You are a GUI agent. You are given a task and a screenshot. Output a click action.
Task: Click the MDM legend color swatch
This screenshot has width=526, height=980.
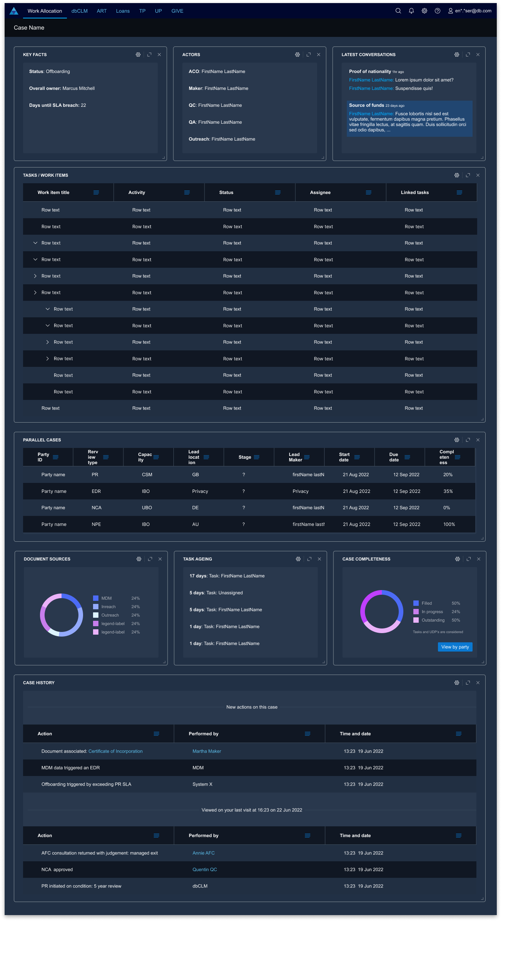pos(96,598)
